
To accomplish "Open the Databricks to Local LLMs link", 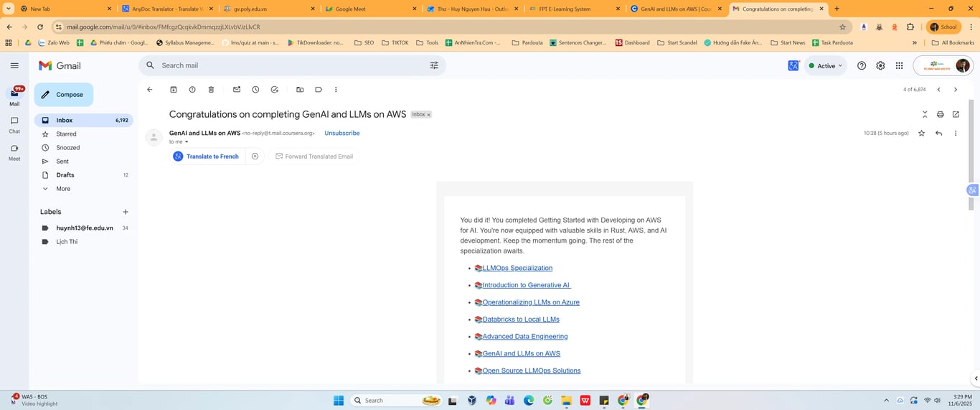I will point(521,320).
